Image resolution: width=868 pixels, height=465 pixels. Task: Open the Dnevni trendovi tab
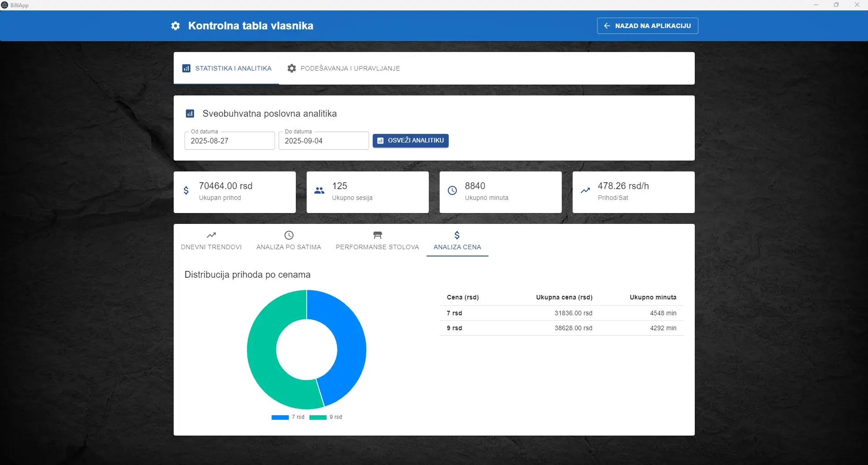[x=211, y=241]
